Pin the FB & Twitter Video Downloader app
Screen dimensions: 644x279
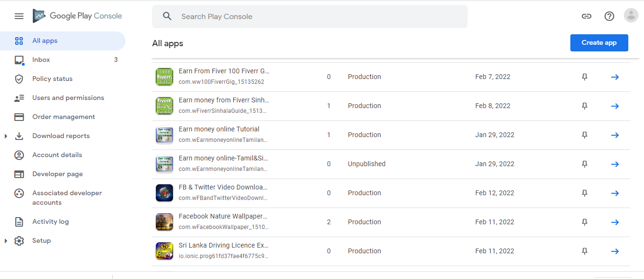point(585,193)
